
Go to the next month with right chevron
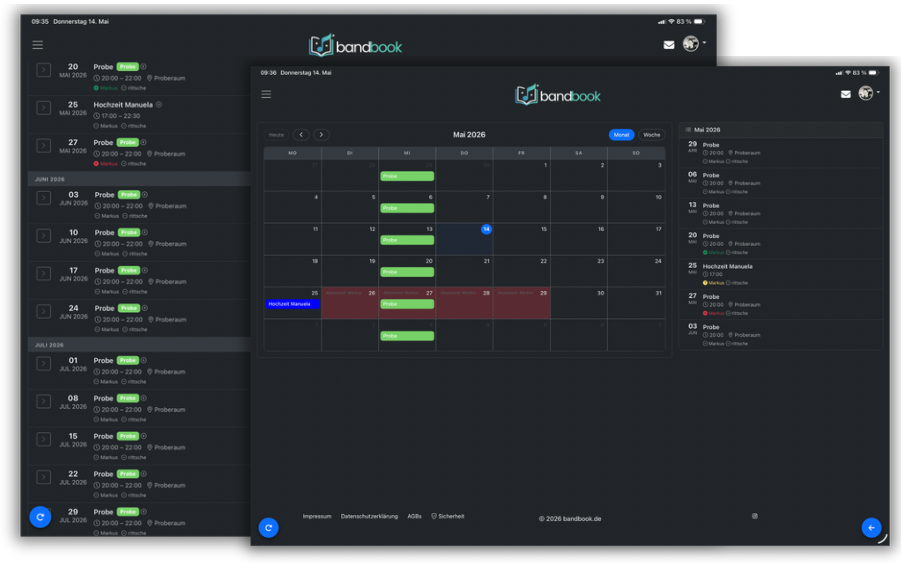click(x=321, y=135)
